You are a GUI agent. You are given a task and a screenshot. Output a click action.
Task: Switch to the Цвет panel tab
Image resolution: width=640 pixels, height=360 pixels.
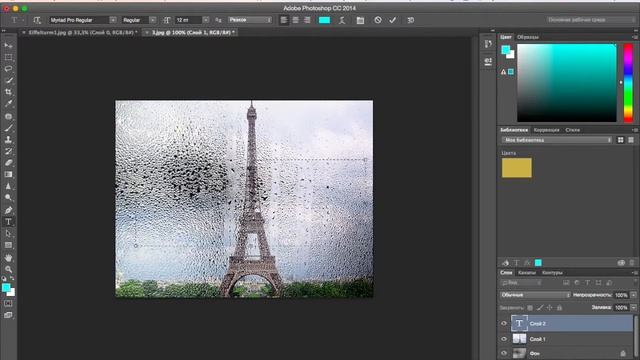click(x=506, y=37)
